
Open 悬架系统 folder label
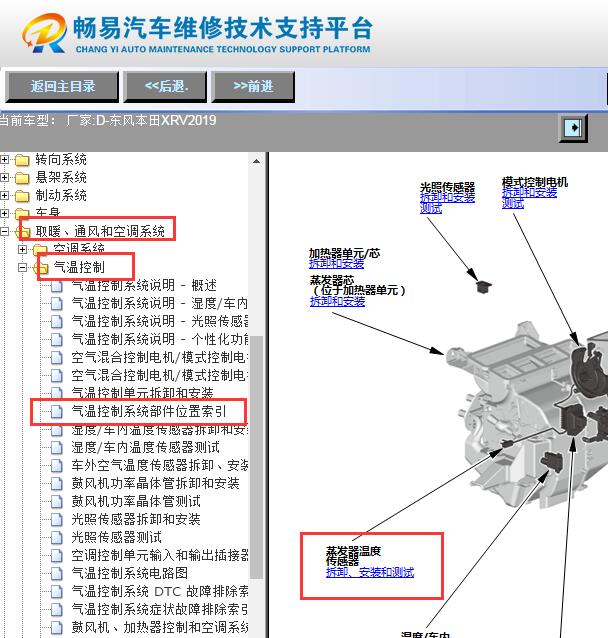tap(61, 177)
